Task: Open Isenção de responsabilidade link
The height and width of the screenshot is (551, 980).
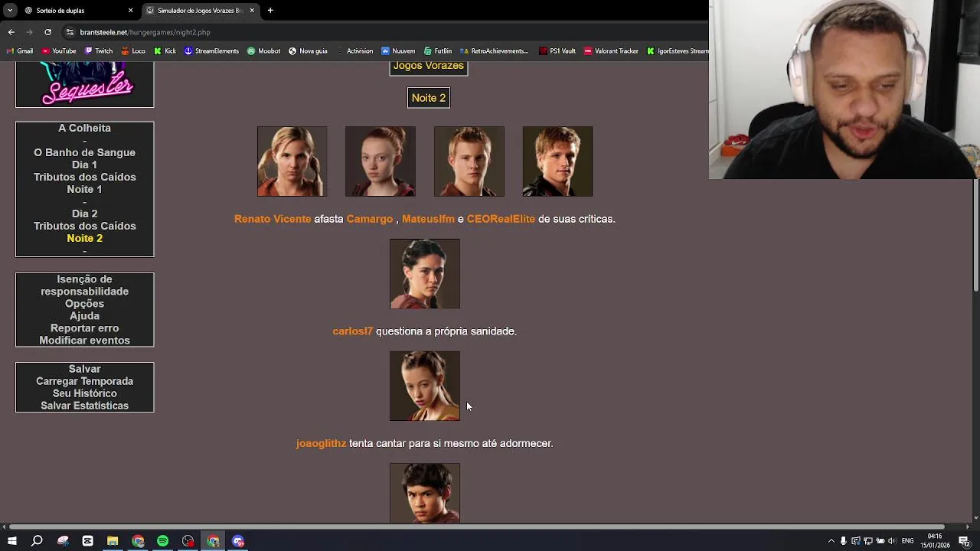Action: [x=84, y=285]
